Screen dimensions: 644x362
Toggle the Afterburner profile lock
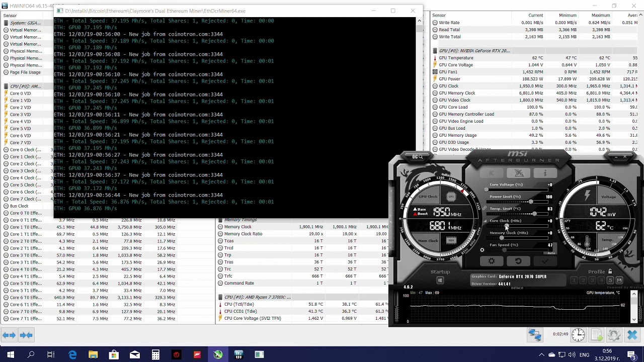[x=610, y=272]
